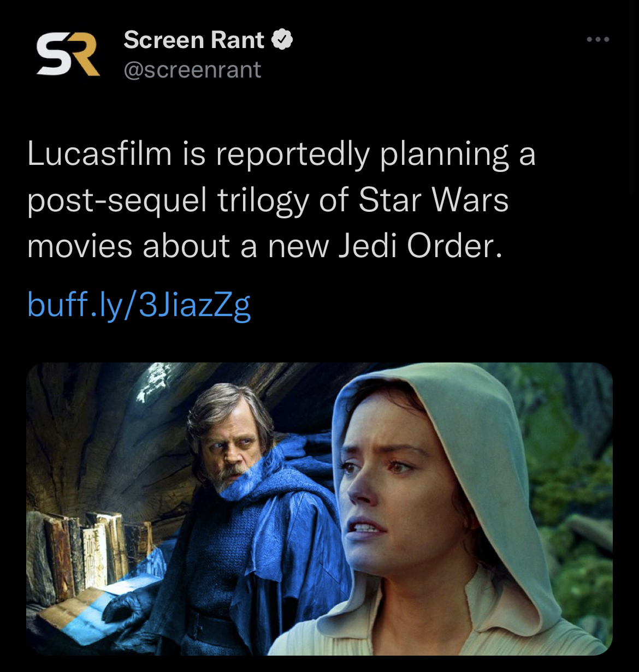Tap the Screen Rant SR logo avatar
This screenshot has height=672, width=639.
(x=68, y=55)
